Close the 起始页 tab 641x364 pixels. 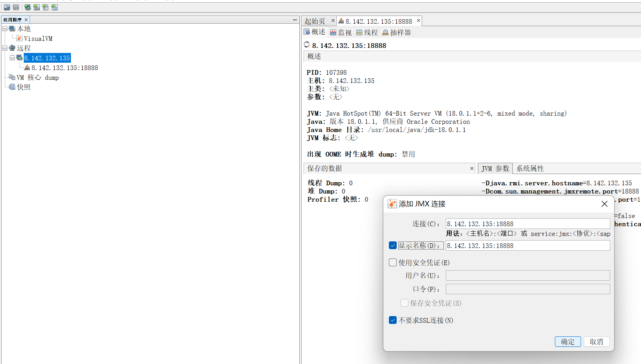[x=333, y=21]
